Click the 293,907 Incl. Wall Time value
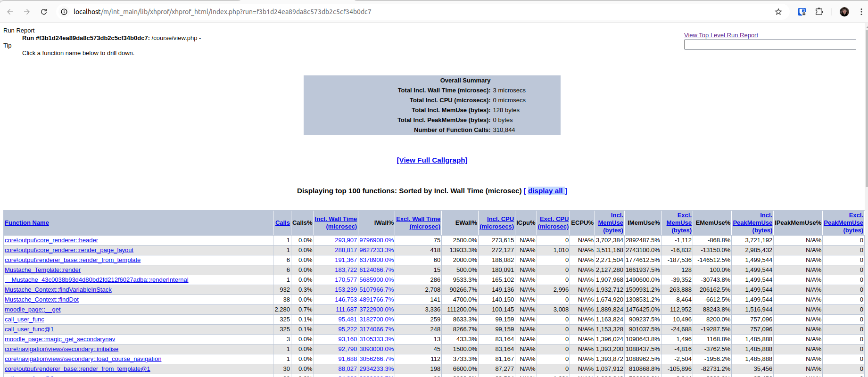 click(346, 240)
